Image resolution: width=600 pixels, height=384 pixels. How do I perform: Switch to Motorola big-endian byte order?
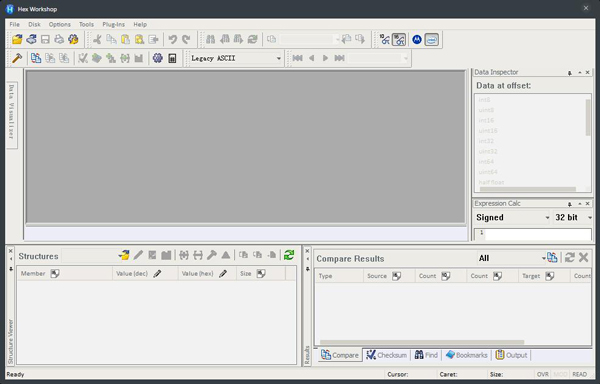point(417,39)
